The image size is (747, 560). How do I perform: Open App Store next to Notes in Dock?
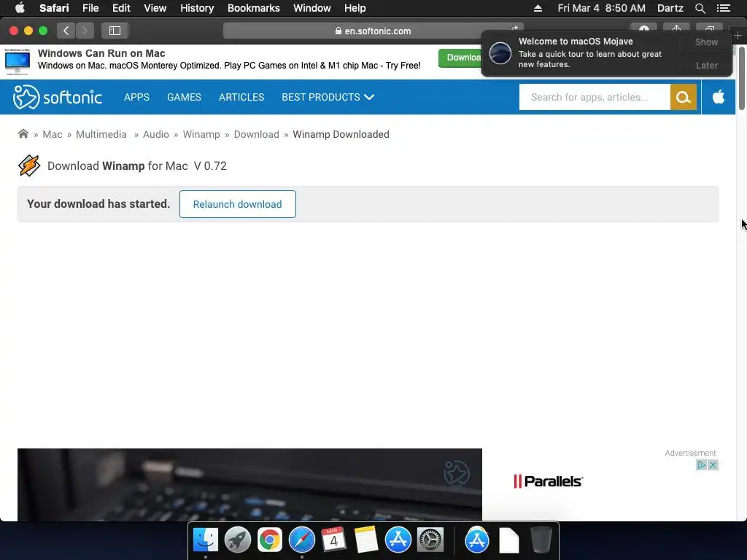(x=398, y=540)
